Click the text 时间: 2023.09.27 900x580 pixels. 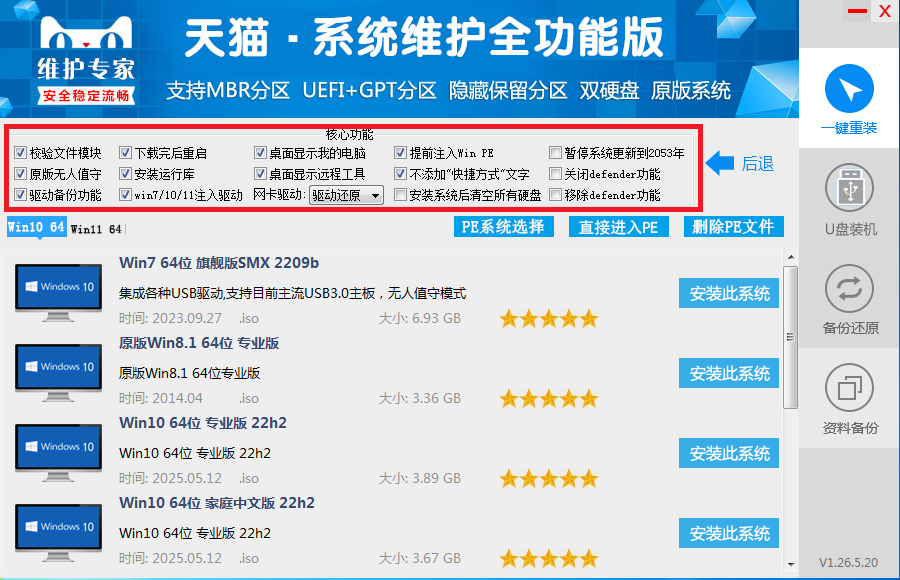coord(170,318)
